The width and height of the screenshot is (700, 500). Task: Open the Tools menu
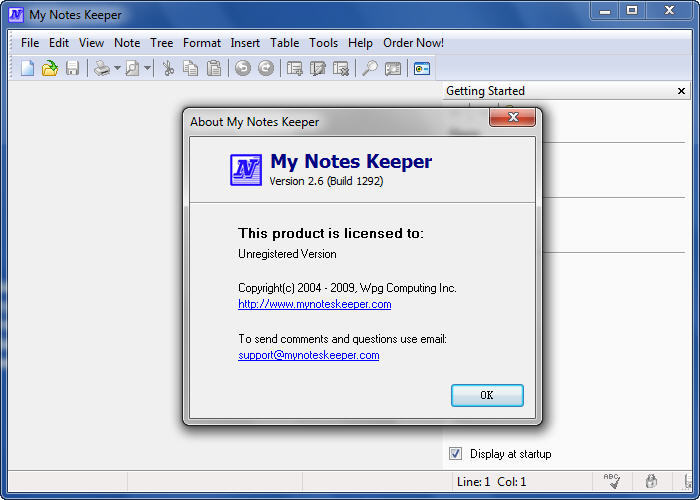[x=323, y=43]
